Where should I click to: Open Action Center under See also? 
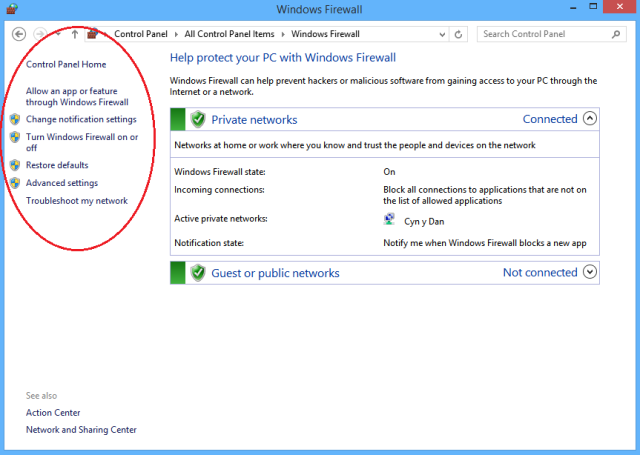pos(53,413)
